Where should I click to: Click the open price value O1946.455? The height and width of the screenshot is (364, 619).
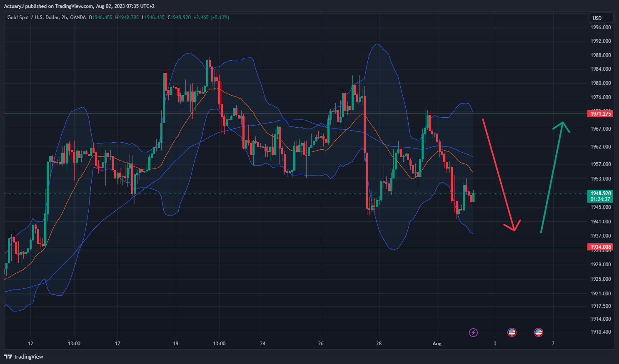coord(100,17)
